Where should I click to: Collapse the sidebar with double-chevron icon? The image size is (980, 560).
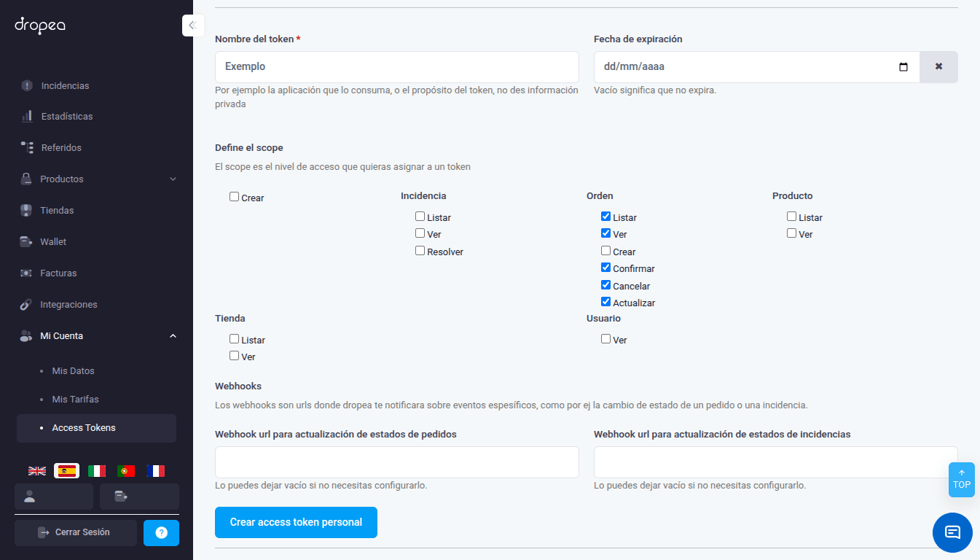tap(192, 26)
